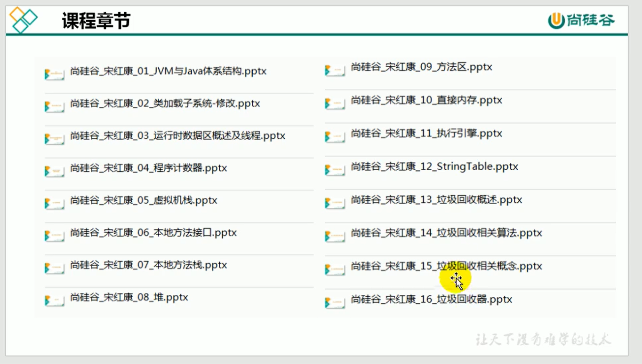The height and width of the screenshot is (364, 642).
Task: Click the pptx icon for 06_本地方法接口
Action: [55, 236]
